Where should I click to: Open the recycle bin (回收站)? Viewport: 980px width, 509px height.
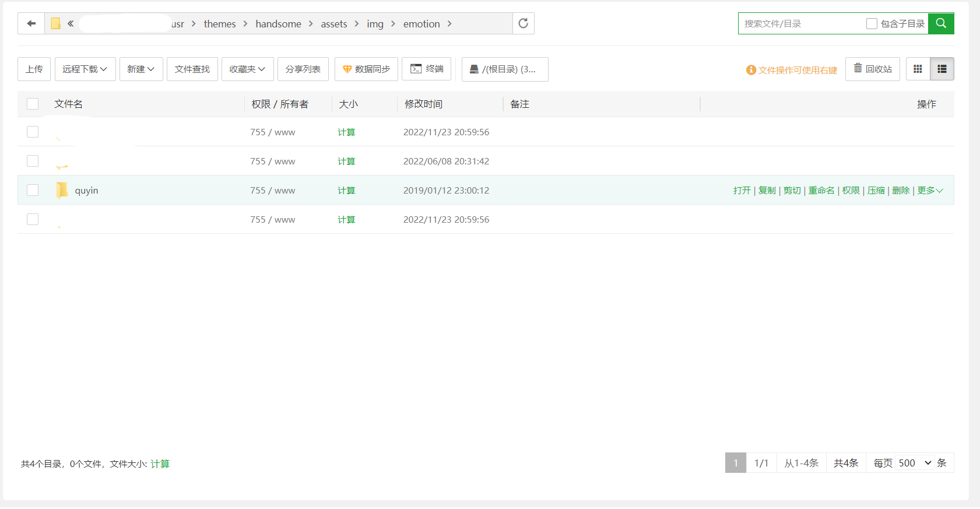pos(873,69)
